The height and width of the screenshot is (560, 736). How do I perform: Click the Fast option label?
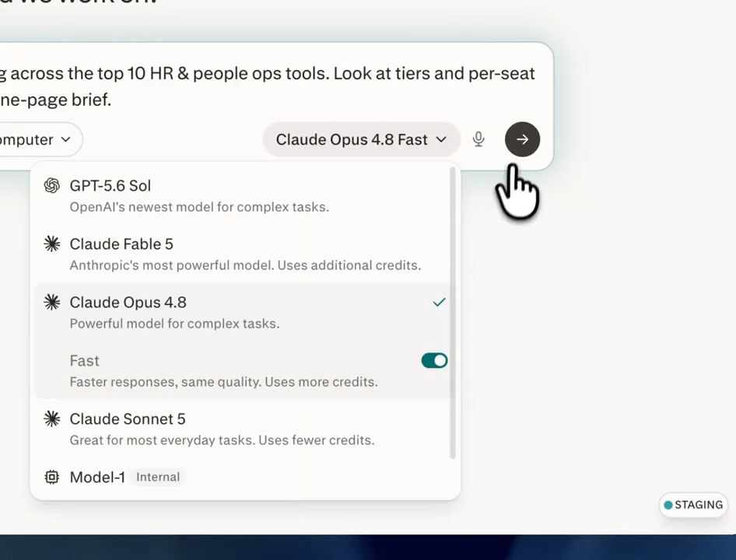click(85, 361)
